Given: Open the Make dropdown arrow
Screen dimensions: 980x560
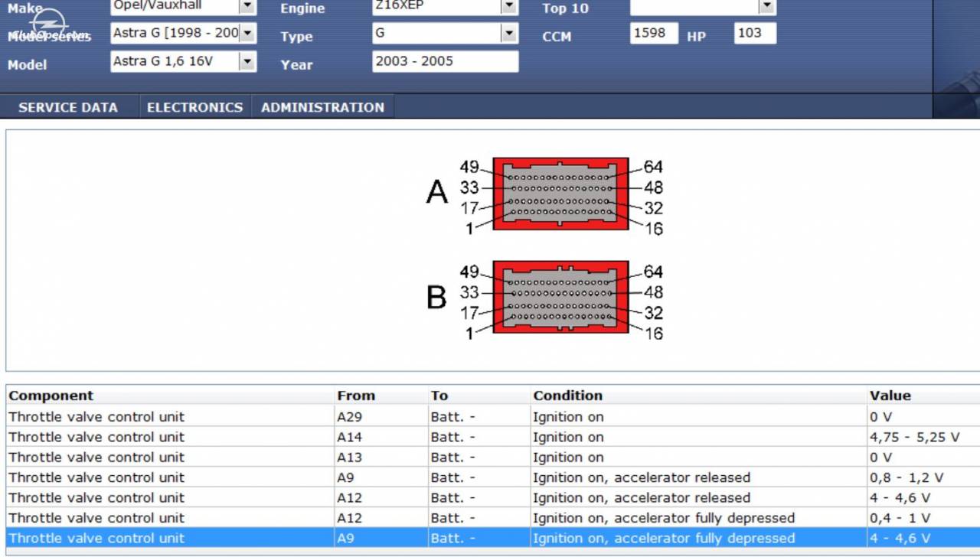Looking at the screenshot, I should point(247,6).
